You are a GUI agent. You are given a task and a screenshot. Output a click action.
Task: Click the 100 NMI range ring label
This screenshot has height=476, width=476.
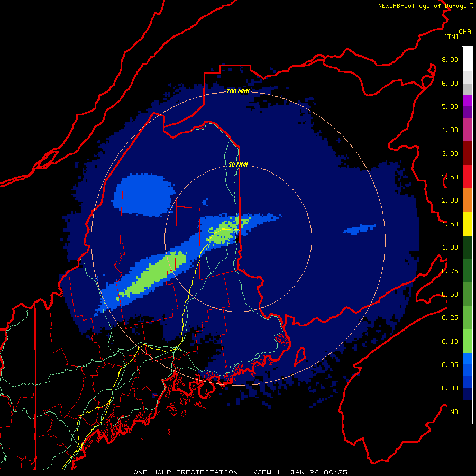point(238,91)
